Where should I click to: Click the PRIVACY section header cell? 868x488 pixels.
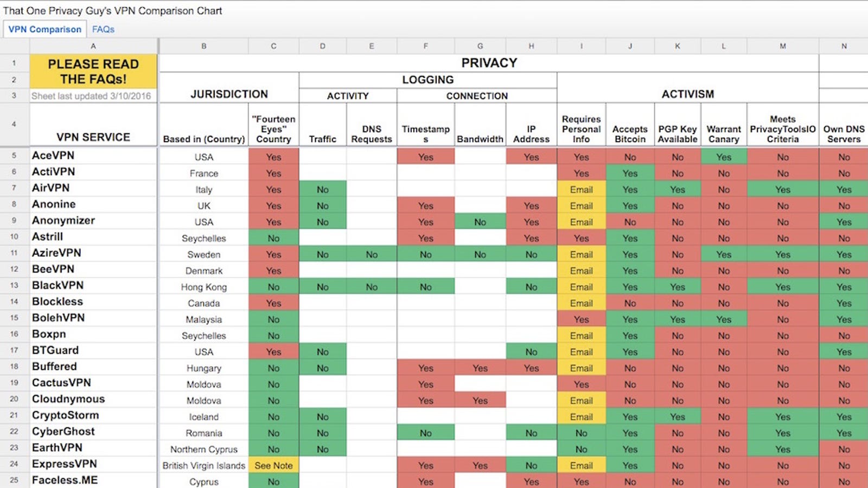pos(489,63)
